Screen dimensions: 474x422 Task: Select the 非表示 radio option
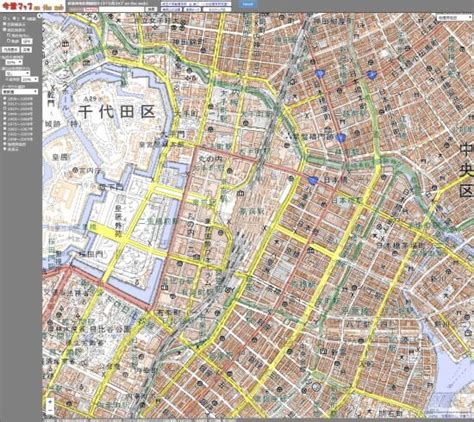pyautogui.click(x=5, y=149)
